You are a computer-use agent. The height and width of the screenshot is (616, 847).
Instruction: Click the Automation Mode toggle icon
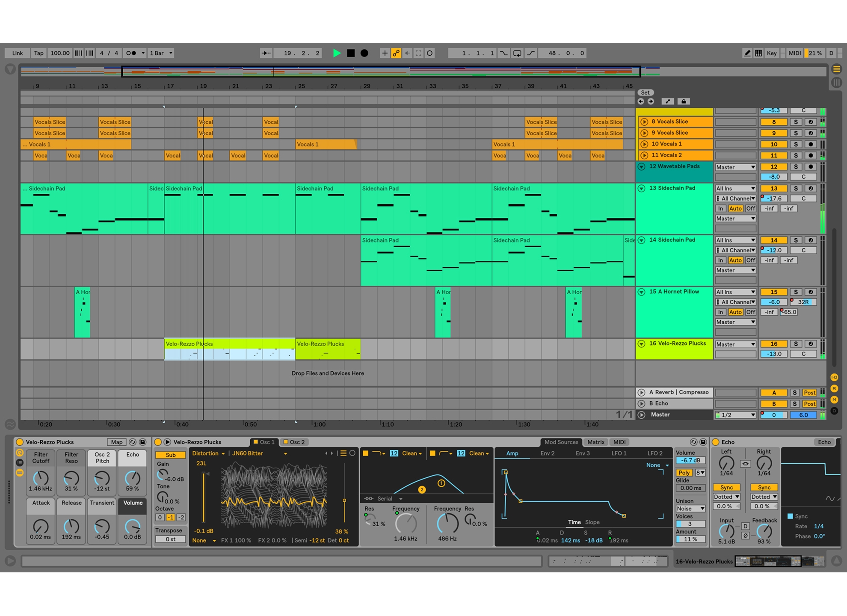click(668, 101)
